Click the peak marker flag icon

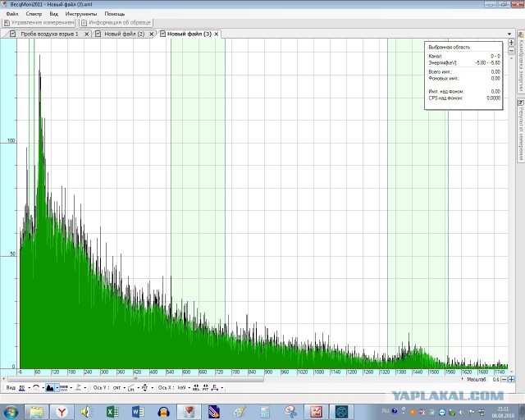coord(79,388)
